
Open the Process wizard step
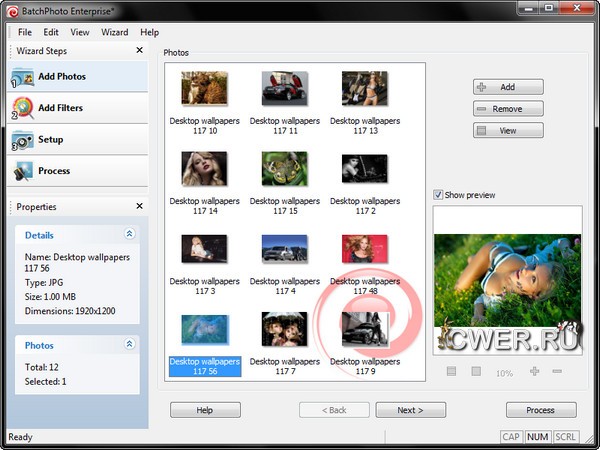(77, 171)
